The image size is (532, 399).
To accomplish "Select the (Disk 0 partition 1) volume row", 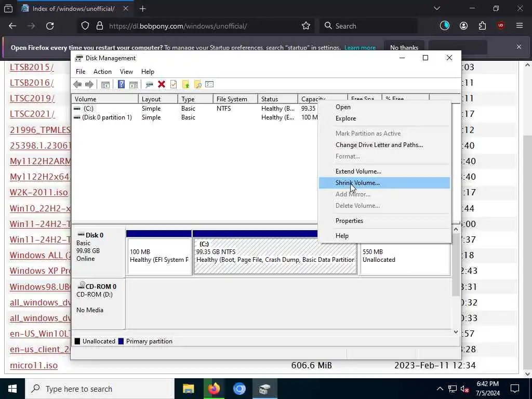I will 195,117.
